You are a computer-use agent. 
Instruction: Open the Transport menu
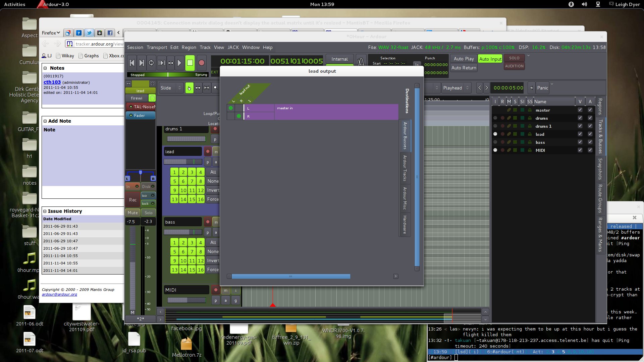click(157, 47)
